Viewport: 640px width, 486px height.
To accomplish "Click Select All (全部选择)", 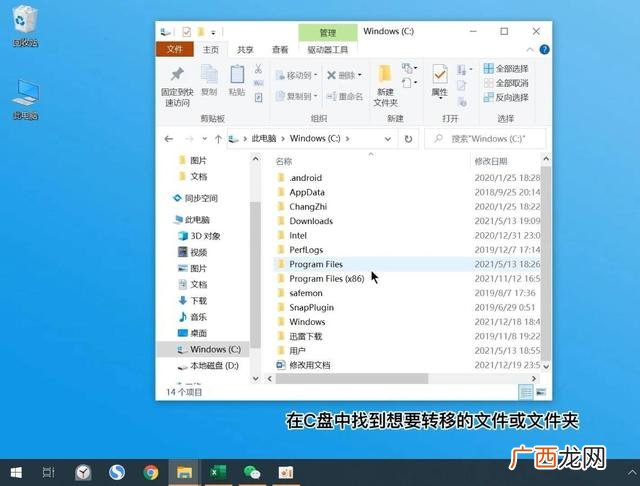I will 506,69.
